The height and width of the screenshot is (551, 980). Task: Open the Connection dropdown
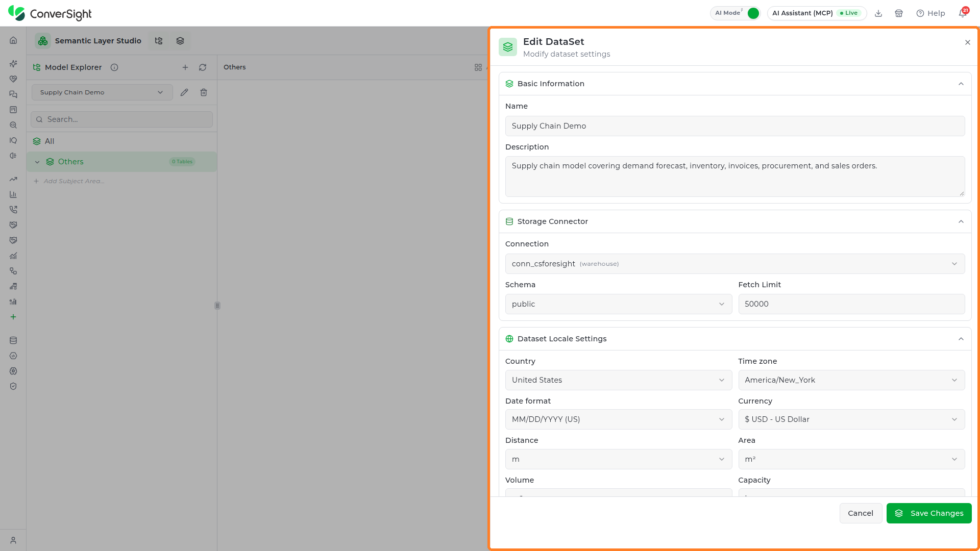click(x=735, y=264)
